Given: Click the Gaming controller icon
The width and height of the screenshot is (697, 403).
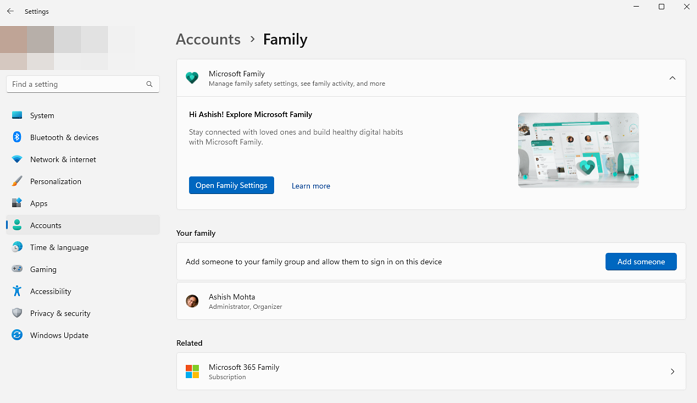Looking at the screenshot, I should pos(17,269).
